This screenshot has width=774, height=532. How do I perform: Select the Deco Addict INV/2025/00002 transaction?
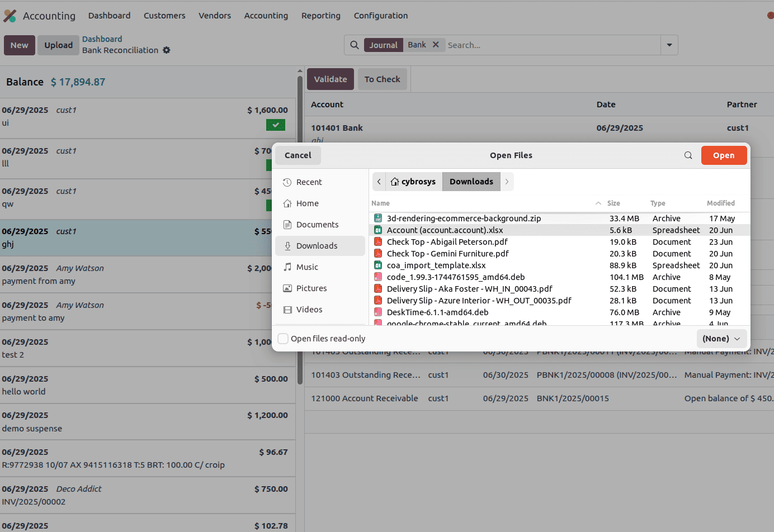click(147, 495)
